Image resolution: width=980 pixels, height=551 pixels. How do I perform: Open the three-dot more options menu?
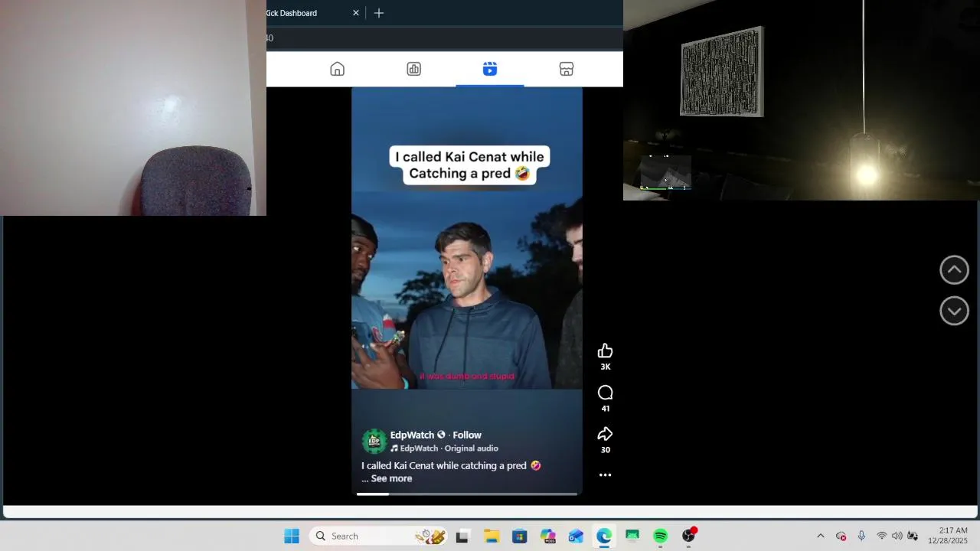click(605, 475)
